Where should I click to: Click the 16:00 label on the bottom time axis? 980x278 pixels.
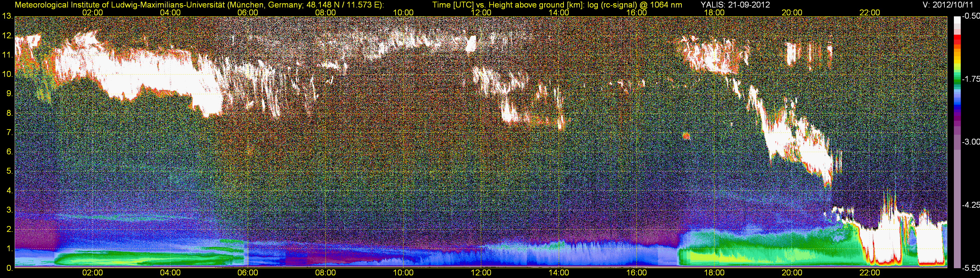636,273
